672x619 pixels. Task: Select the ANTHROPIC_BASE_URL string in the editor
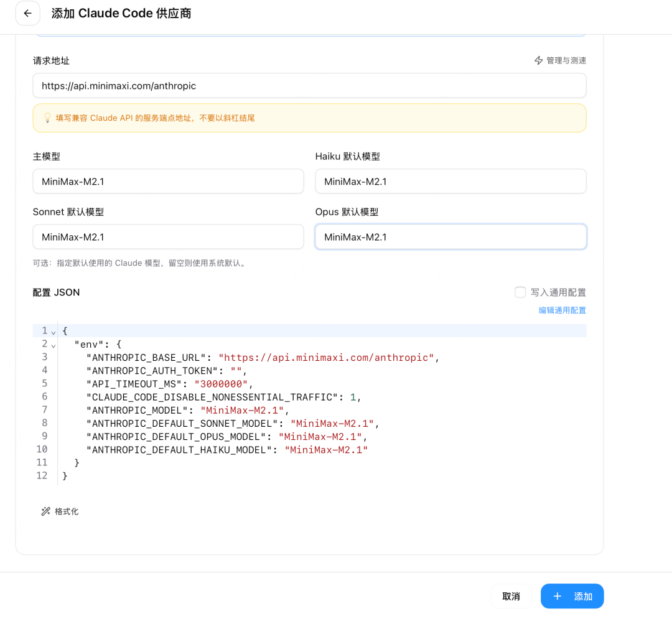tap(327, 357)
